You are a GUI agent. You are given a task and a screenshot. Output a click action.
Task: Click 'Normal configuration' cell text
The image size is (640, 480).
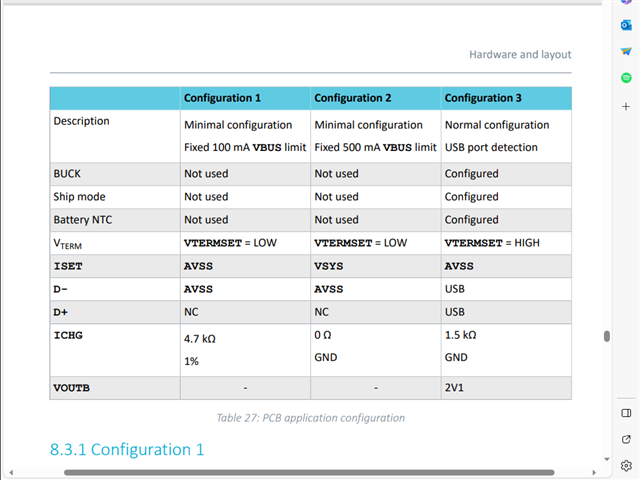click(497, 125)
